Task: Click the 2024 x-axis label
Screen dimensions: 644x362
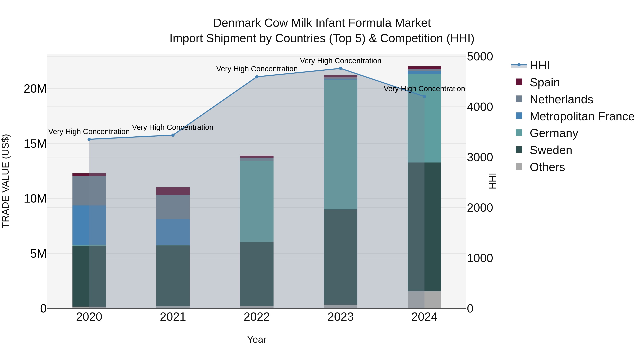Action: coord(424,317)
